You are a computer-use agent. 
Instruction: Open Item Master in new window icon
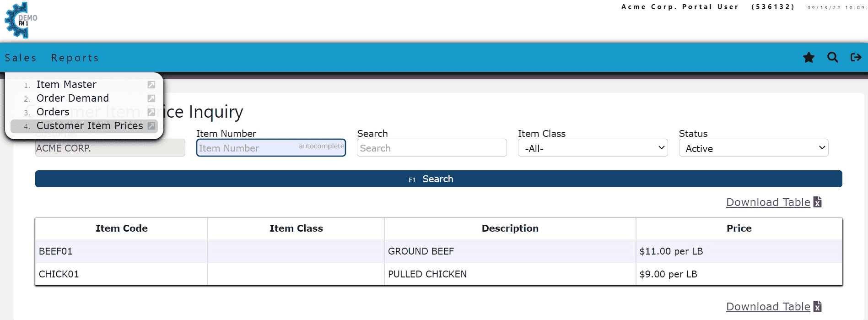click(151, 85)
